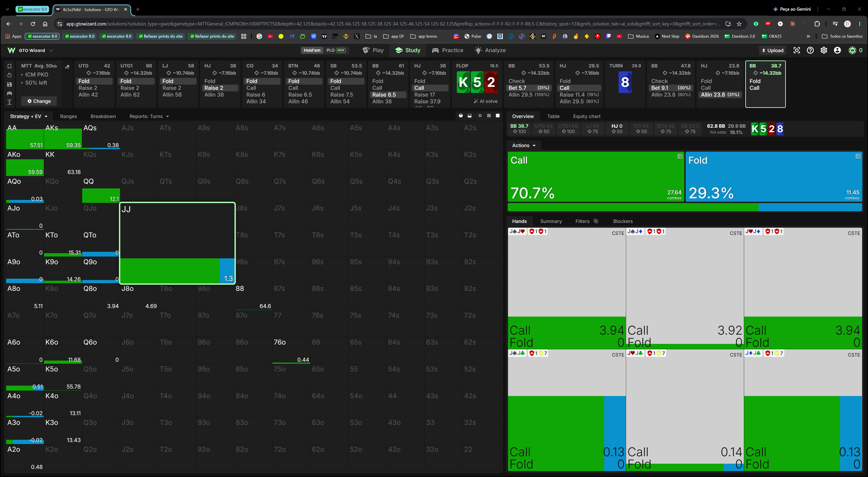Open the Summary tab

tap(551, 221)
